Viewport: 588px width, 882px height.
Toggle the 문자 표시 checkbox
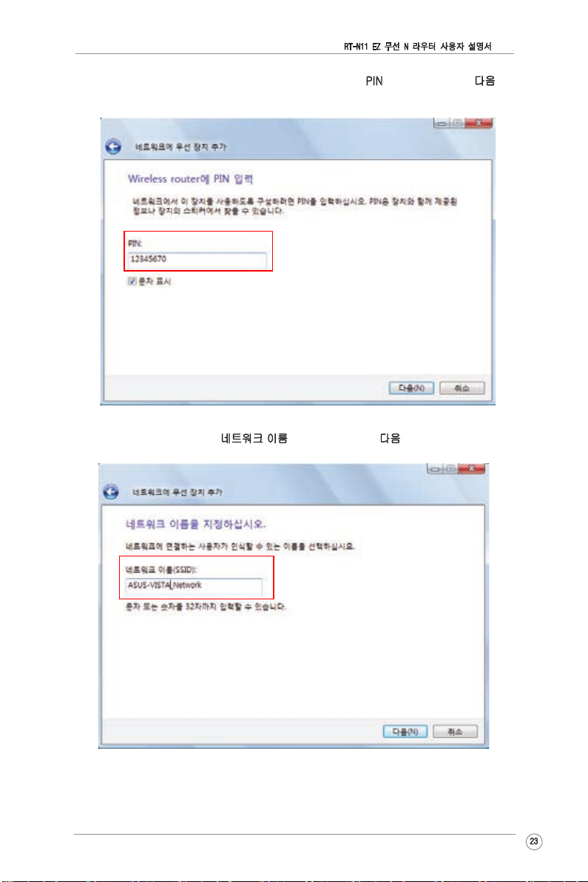pyautogui.click(x=132, y=281)
